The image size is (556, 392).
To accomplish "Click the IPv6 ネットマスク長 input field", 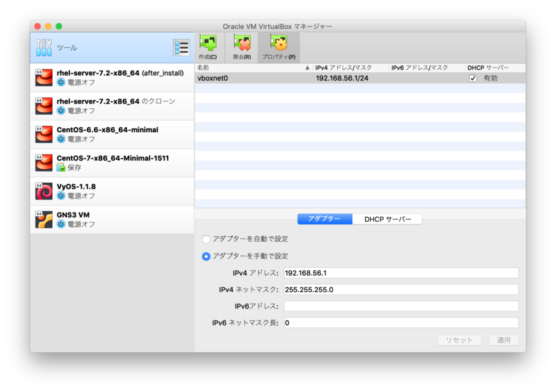I will coord(401,322).
